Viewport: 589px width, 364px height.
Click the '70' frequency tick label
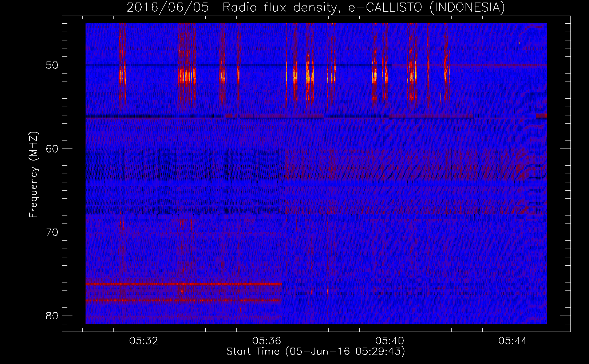click(52, 232)
